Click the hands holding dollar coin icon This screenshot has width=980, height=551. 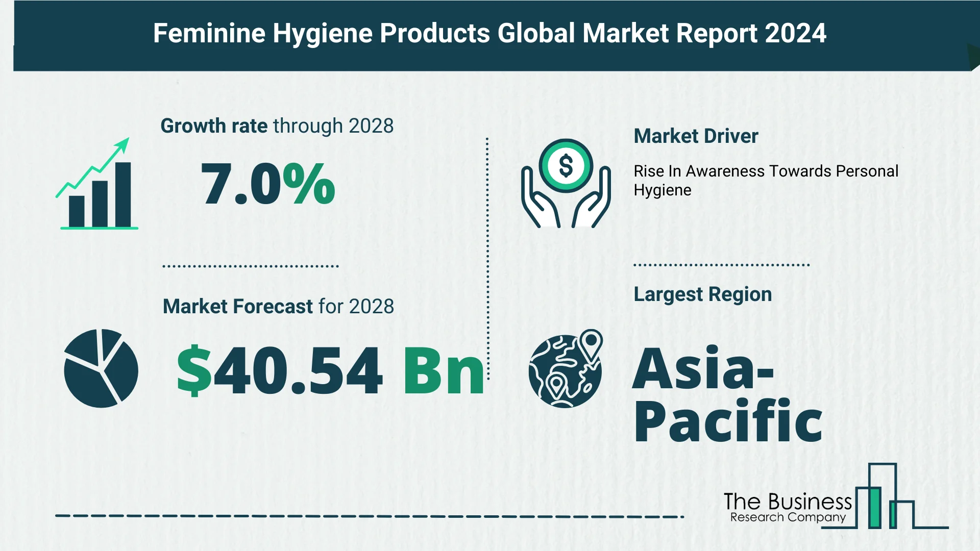[566, 183]
